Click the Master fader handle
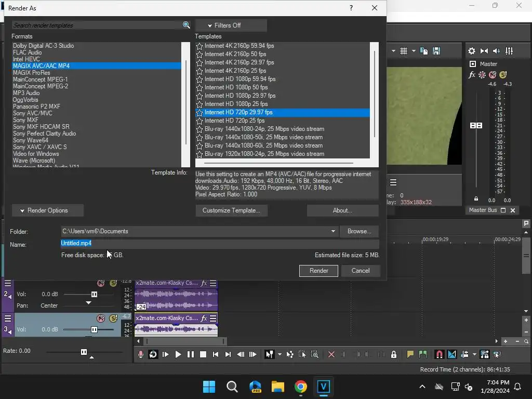 coord(476,126)
